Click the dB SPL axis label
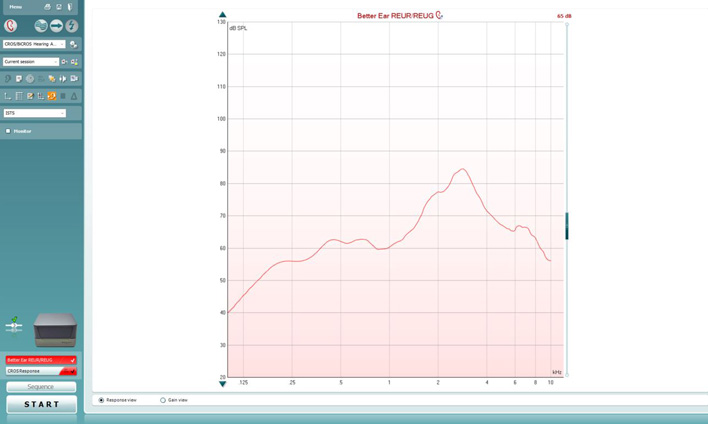The image size is (708, 424). coord(238,28)
